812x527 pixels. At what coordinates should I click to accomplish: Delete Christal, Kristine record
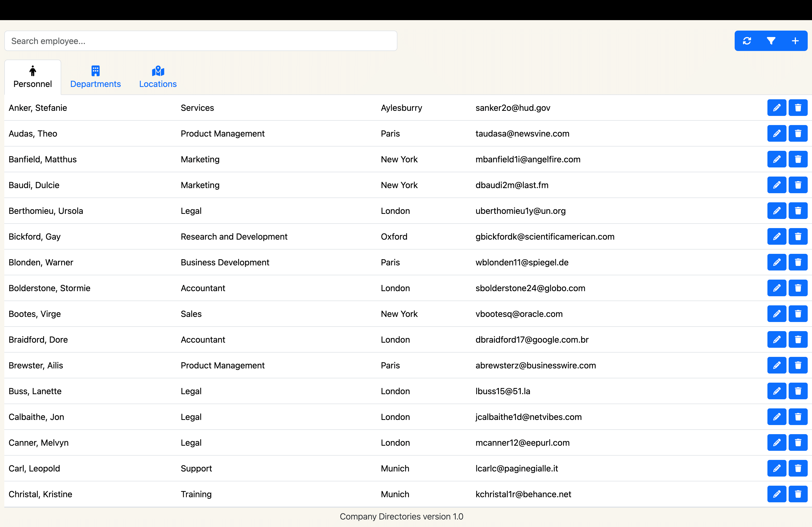[x=798, y=494]
